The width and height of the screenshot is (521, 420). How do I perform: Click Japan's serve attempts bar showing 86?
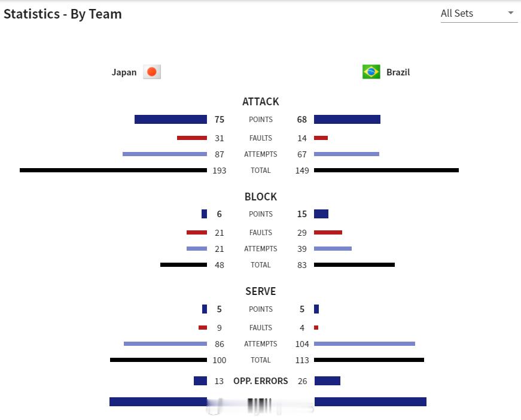[x=166, y=343]
